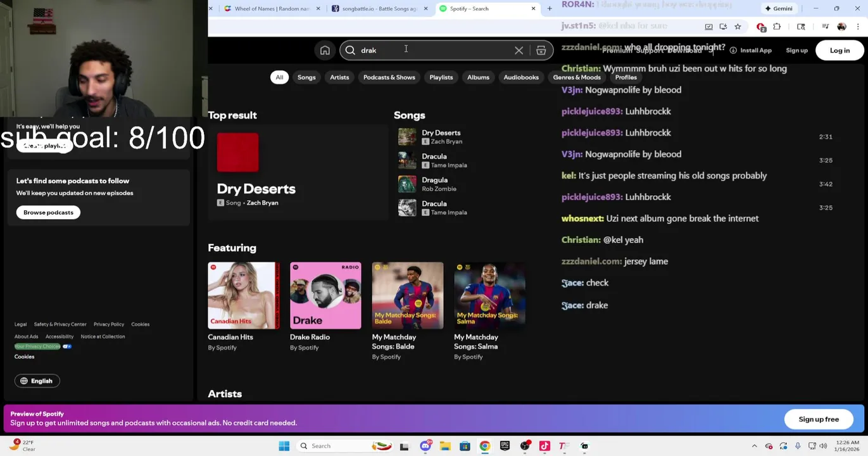The image size is (868, 456).
Task: Open Discord from the taskbar
Action: click(425, 446)
